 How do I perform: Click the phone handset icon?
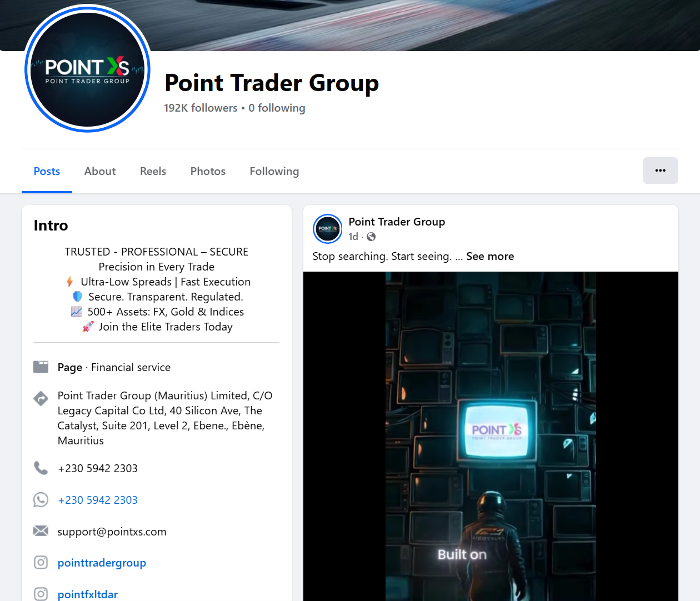tap(41, 468)
